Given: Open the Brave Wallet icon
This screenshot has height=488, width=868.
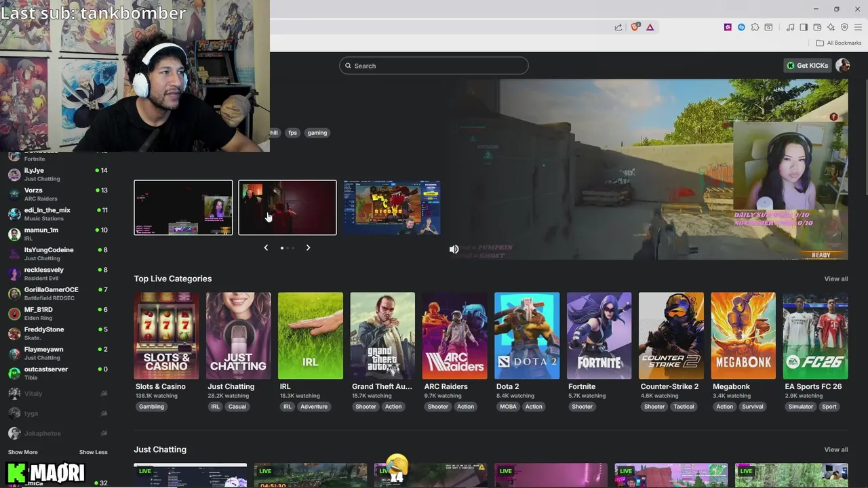Looking at the screenshot, I should tap(817, 27).
